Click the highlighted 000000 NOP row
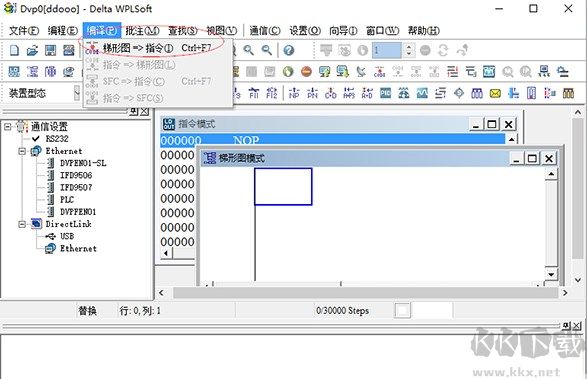 tap(332, 140)
